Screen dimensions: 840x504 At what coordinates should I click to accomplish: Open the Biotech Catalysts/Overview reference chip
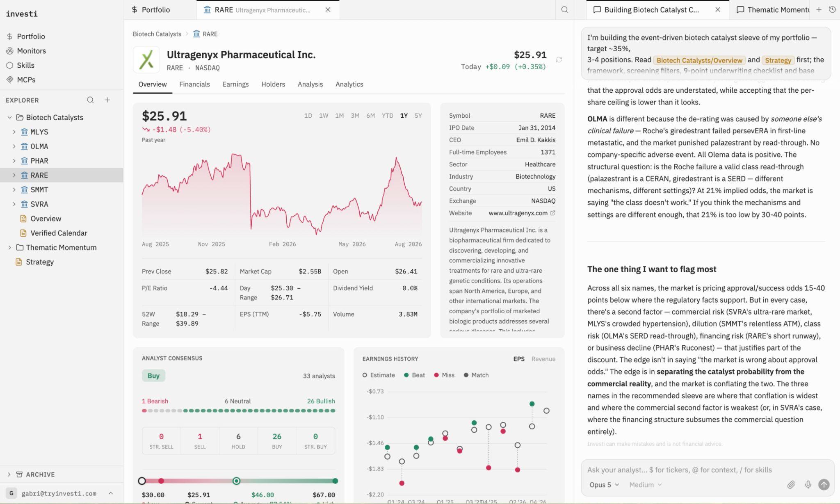(x=699, y=60)
